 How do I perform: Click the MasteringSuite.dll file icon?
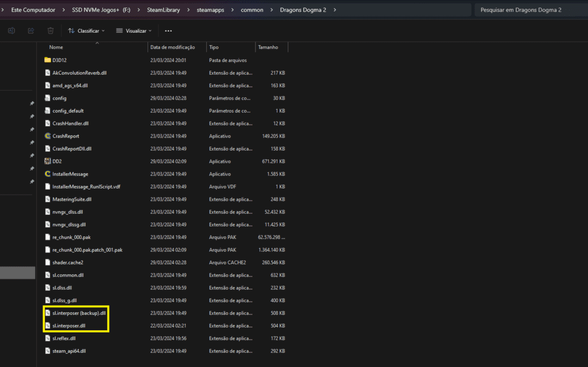pos(48,199)
